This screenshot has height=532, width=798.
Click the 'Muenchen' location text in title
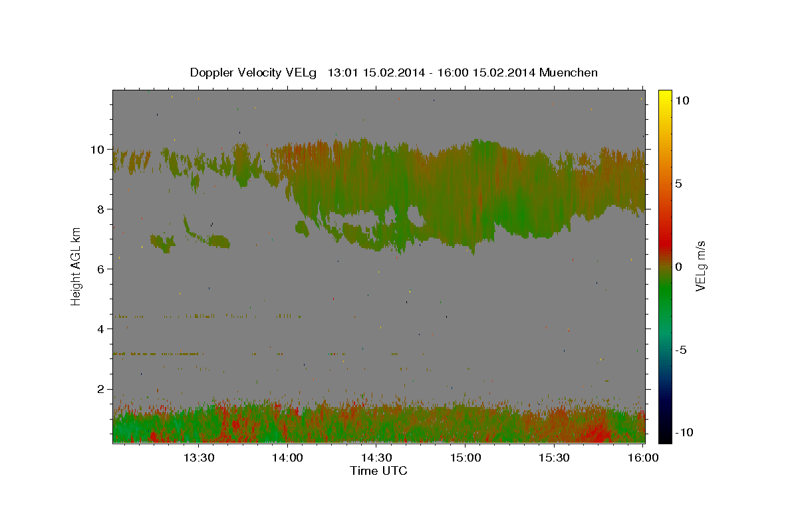point(569,72)
